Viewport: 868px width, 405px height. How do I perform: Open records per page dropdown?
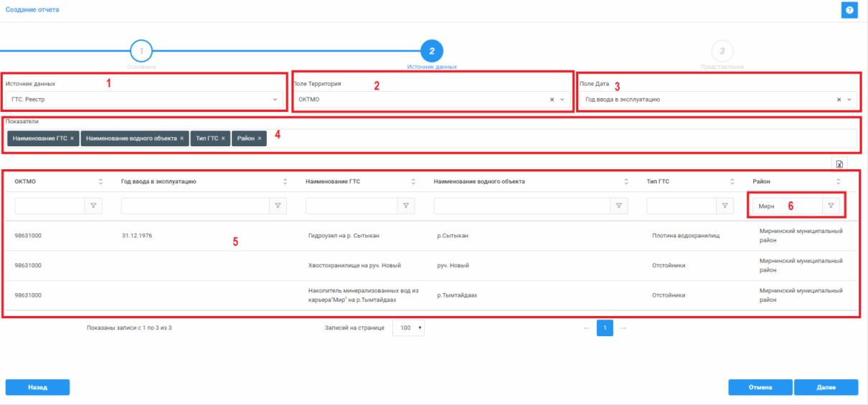(409, 328)
